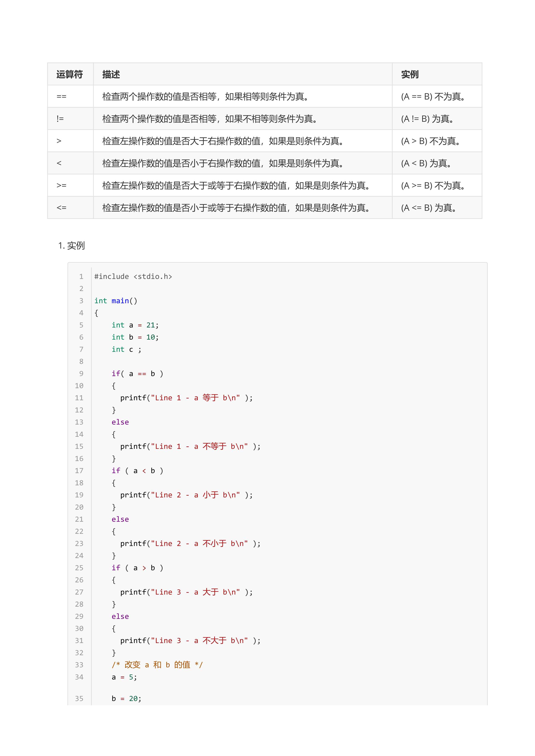This screenshot has height=756, width=535.
Task: Click code line 'int main()'
Action: (x=116, y=301)
